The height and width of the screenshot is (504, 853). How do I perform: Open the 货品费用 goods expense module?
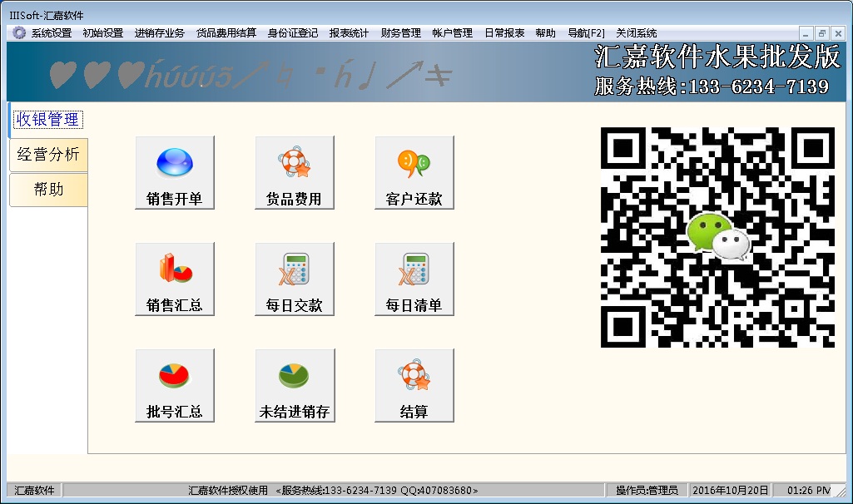[x=295, y=172]
